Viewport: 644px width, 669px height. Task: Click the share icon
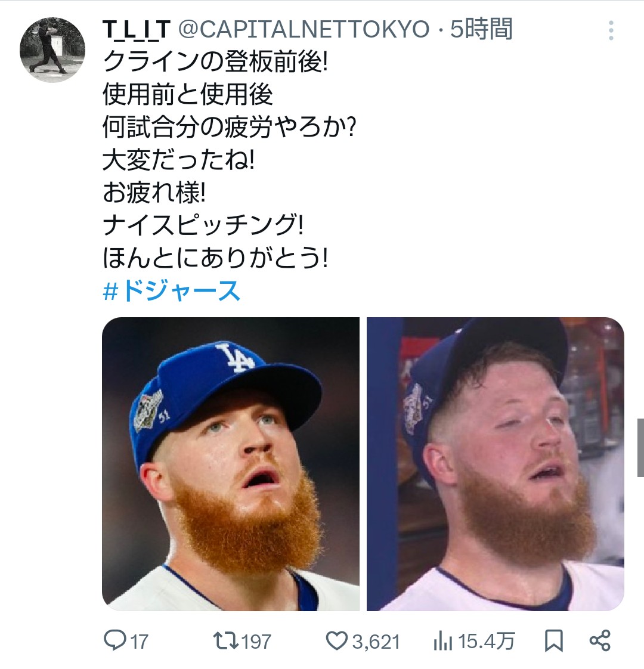tap(600, 640)
